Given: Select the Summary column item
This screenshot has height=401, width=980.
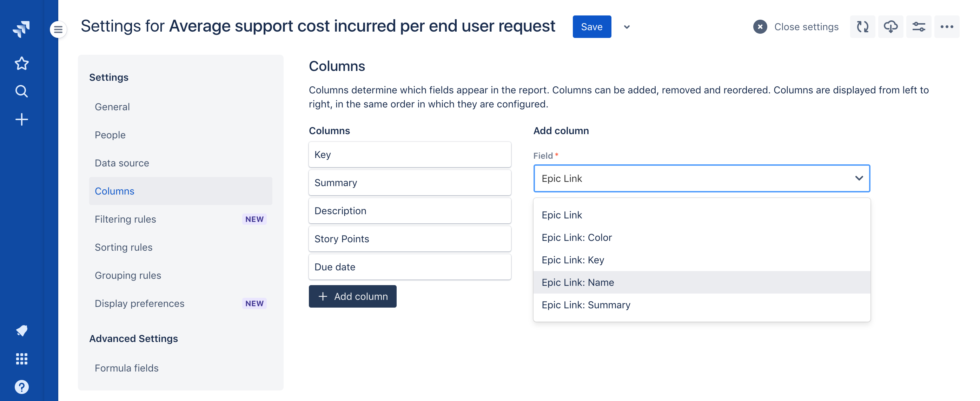Looking at the screenshot, I should (x=410, y=183).
